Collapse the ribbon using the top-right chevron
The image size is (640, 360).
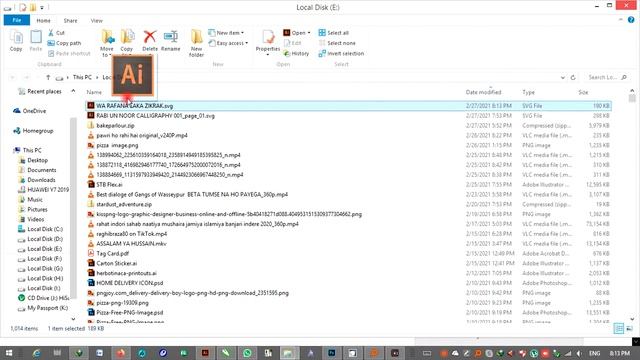(x=621, y=20)
